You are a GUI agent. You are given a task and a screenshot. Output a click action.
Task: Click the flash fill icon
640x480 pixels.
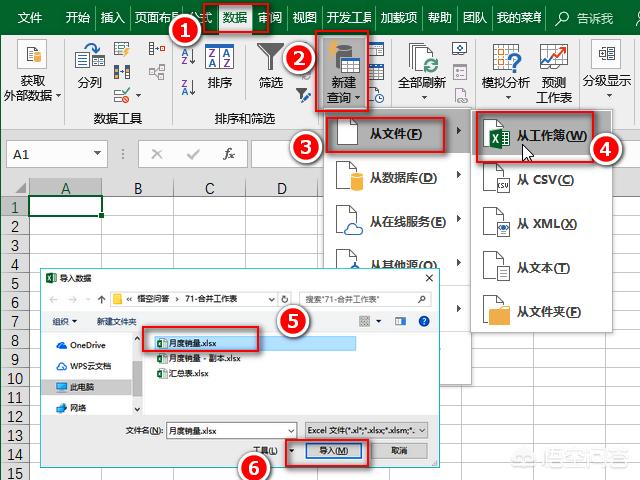122,49
